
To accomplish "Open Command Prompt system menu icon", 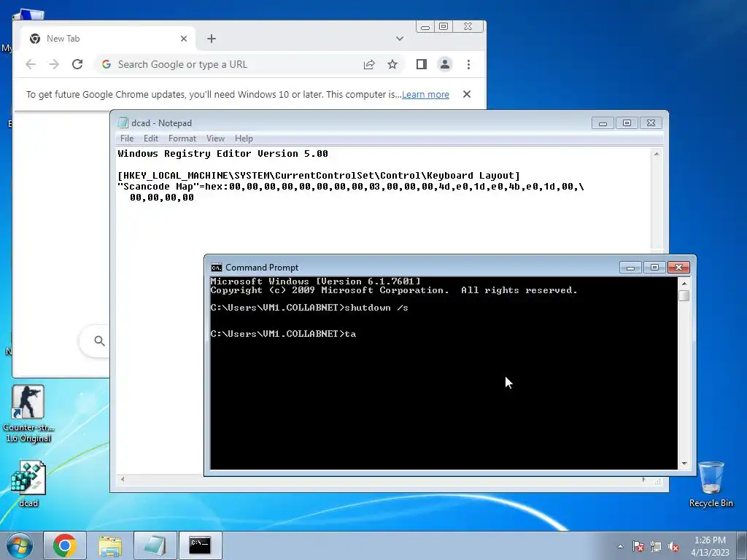I will (x=216, y=268).
